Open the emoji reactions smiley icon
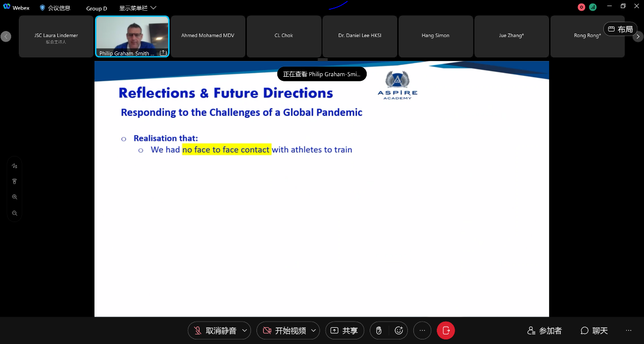Image resolution: width=644 pixels, height=344 pixels. [399, 331]
